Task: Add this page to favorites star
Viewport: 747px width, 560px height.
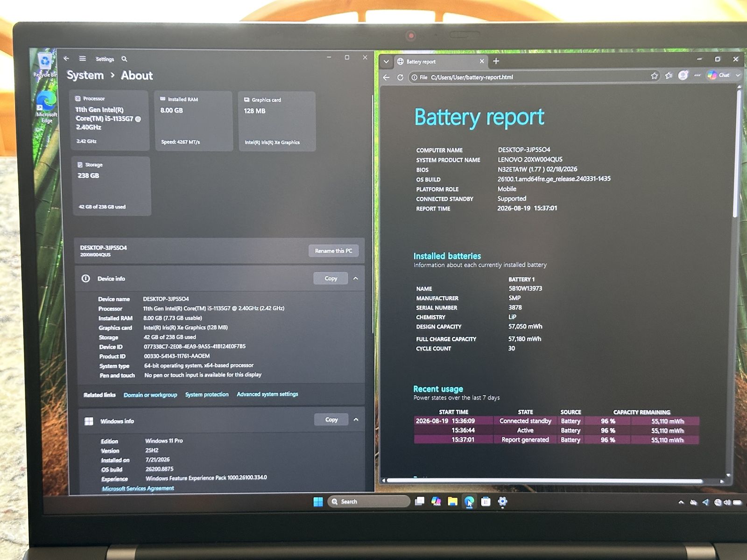Action: tap(655, 76)
